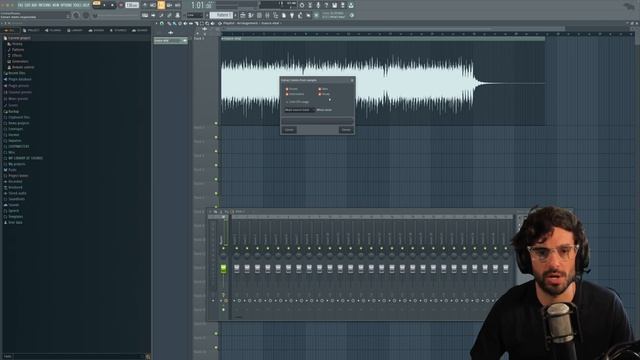Open the My projects folder
This screenshot has height=360, width=640.
[15, 164]
